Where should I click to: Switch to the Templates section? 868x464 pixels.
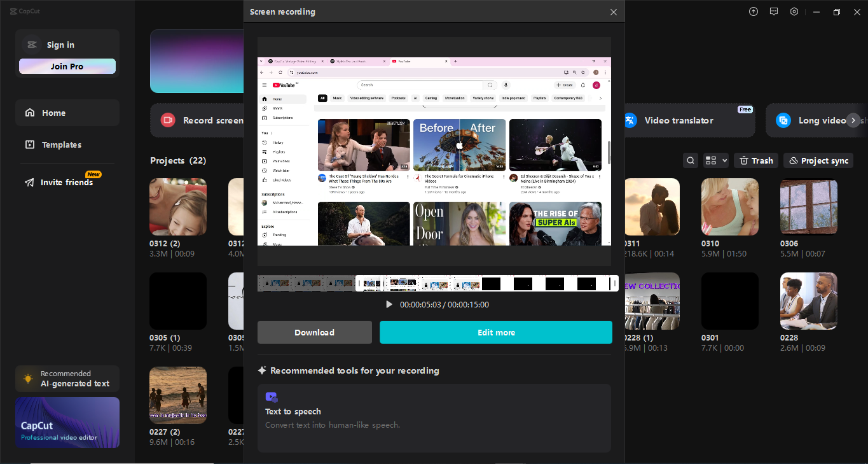tap(62, 144)
